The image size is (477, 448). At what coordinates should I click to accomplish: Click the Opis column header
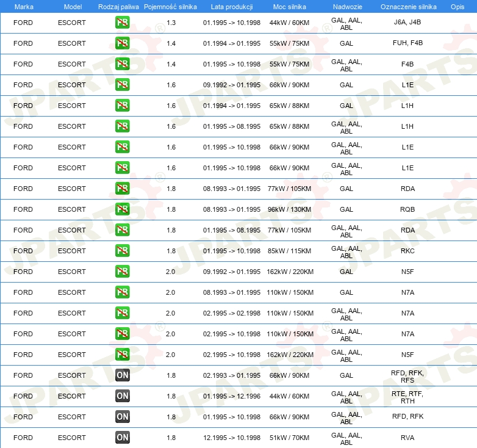(x=457, y=7)
